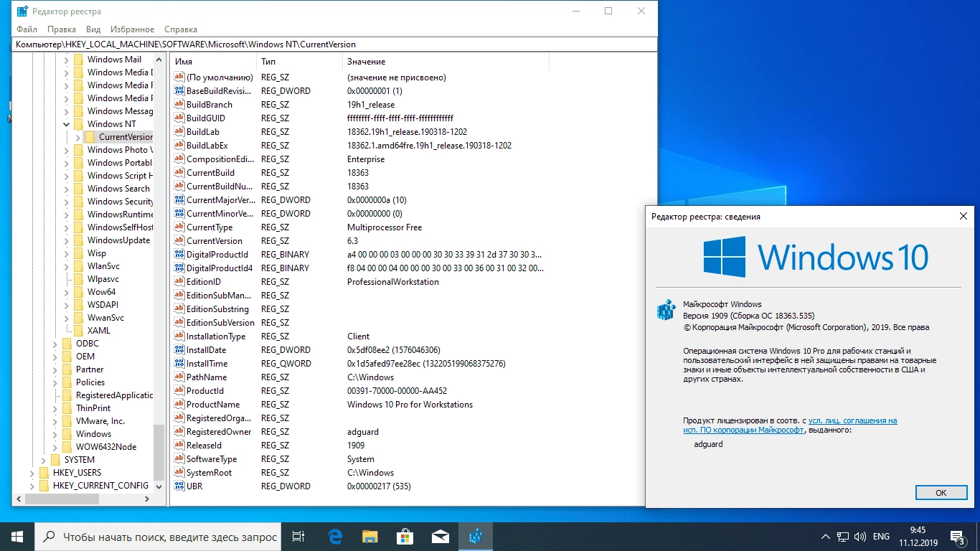Click the registry path address bar
This screenshot has height=551, width=980.
point(334,44)
